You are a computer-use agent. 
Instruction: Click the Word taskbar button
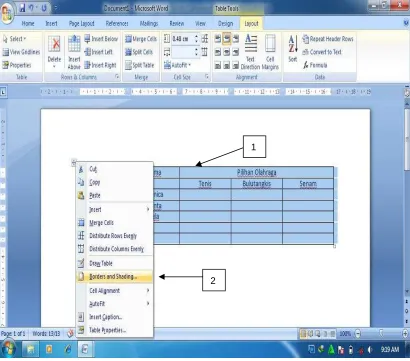tap(85, 349)
